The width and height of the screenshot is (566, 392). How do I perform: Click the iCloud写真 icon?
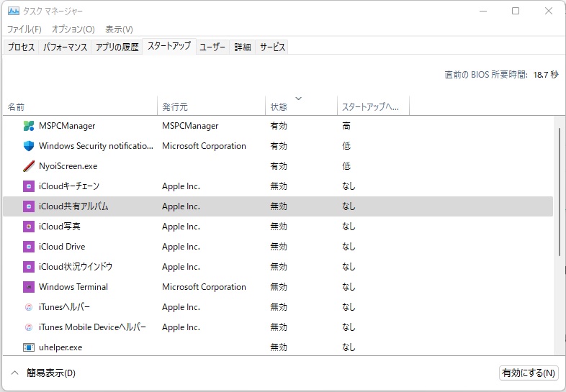pos(29,227)
